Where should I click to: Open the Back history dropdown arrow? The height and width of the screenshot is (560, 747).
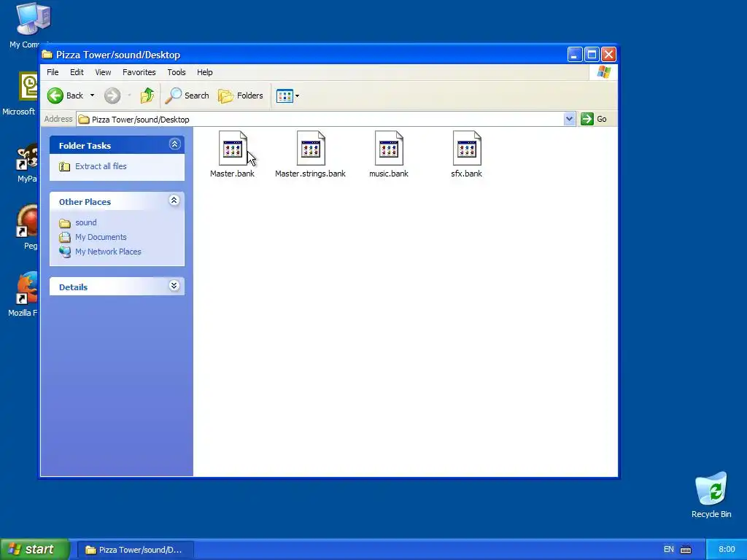coord(92,96)
